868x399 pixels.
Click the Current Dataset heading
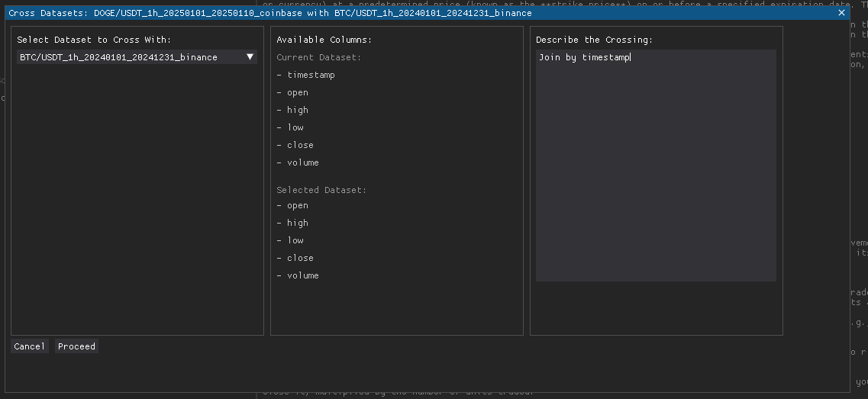(x=319, y=57)
